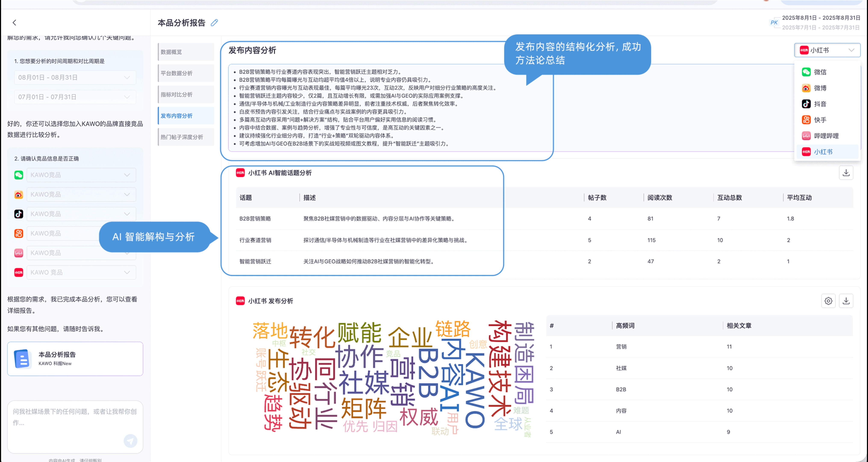Click the pencil edit icon beside report title
The width and height of the screenshot is (868, 462).
pos(214,23)
